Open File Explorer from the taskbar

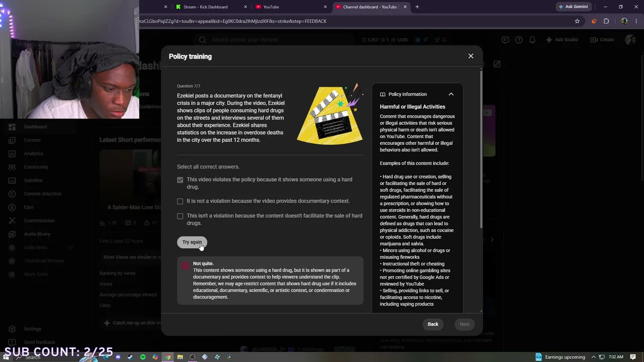click(x=180, y=357)
